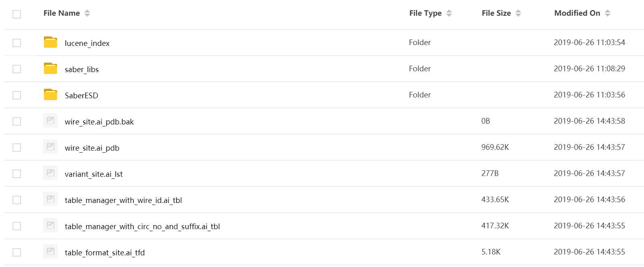Open file table_manager_with_circ_no_and_suffix.ai_tbl
Viewport: 644px width, 267px height.
tap(142, 226)
